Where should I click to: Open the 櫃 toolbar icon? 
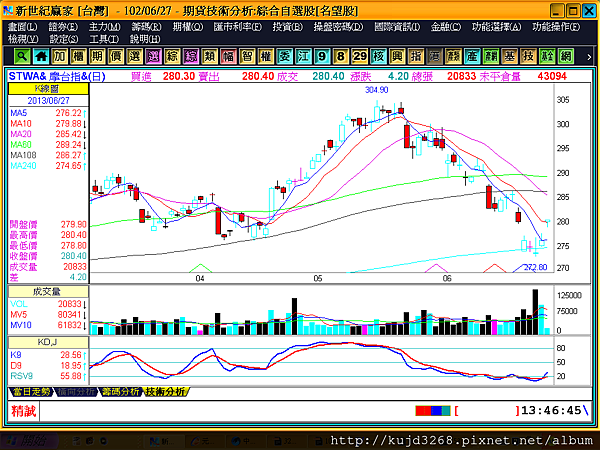(x=78, y=57)
